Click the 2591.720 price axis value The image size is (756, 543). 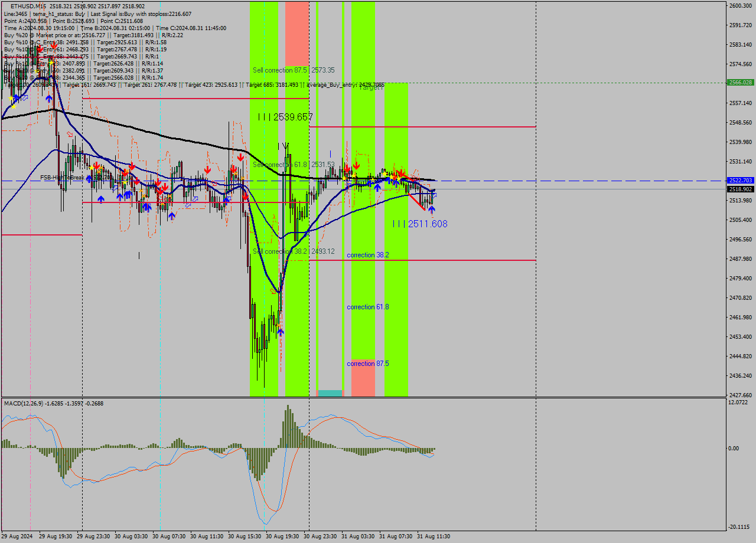click(741, 25)
